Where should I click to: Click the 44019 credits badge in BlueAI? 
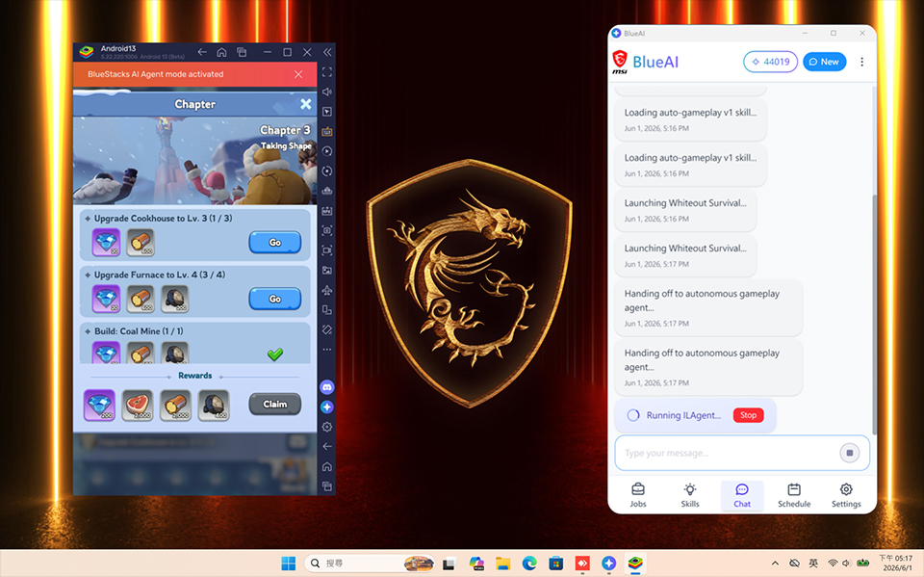tap(770, 62)
